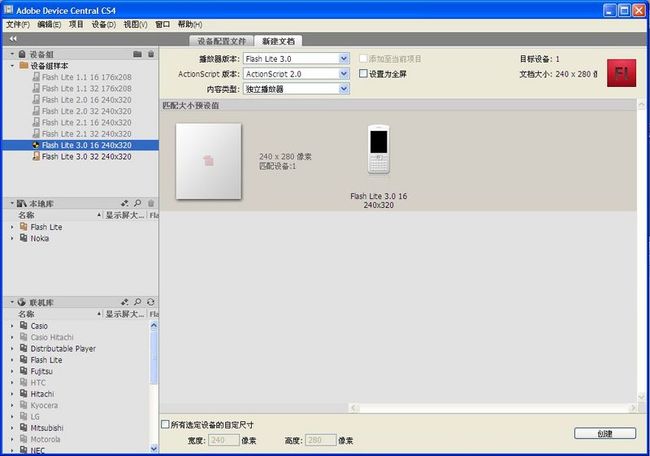The width and height of the screenshot is (650, 456).
Task: Select HTC in online library
Action: pyautogui.click(x=38, y=383)
